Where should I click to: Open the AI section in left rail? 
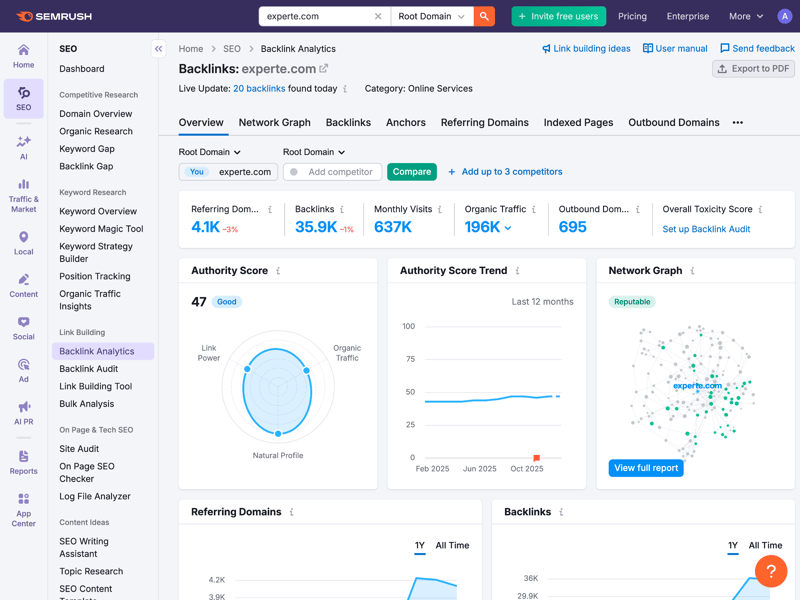click(x=23, y=147)
